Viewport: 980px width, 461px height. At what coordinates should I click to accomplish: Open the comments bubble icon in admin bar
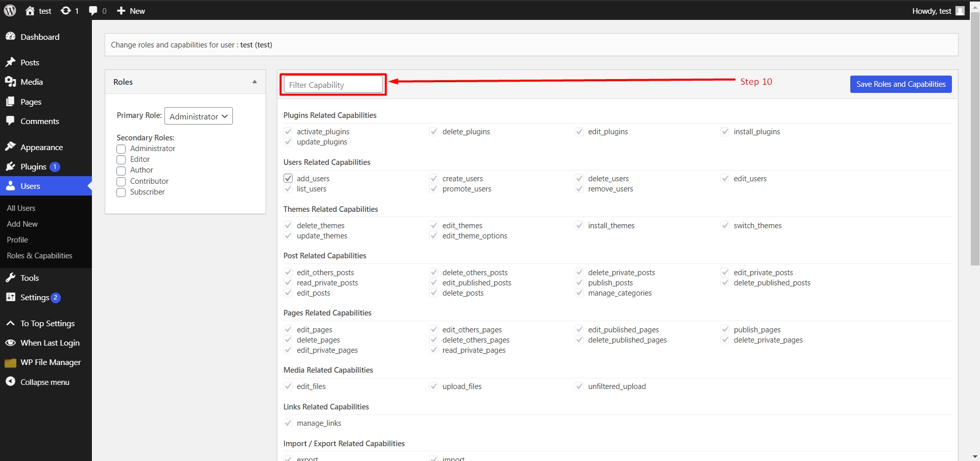pos(93,11)
